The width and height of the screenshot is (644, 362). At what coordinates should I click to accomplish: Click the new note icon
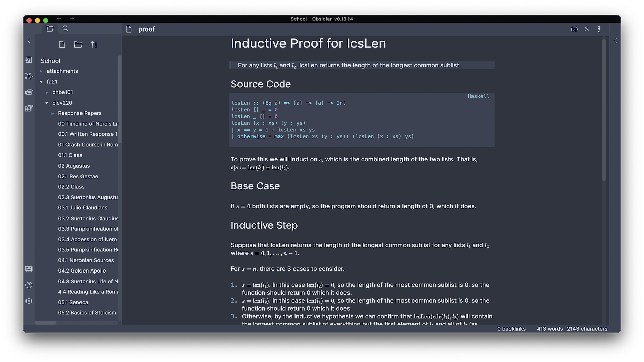click(62, 44)
